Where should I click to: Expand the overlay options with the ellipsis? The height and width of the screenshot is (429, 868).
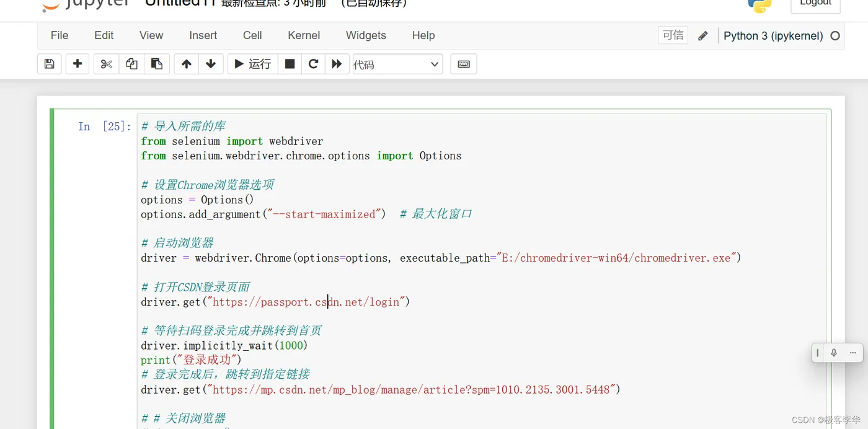pyautogui.click(x=852, y=352)
